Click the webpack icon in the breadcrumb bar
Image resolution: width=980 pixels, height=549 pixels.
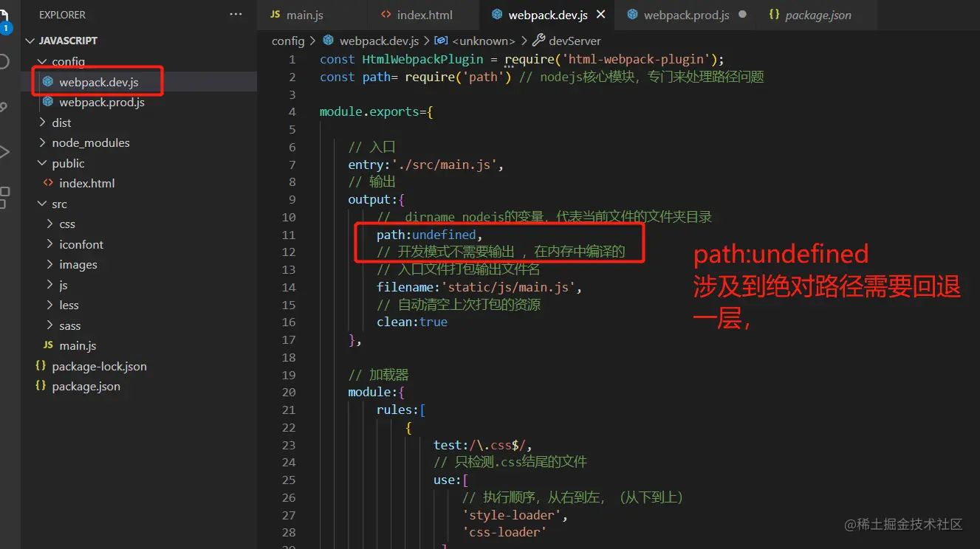click(329, 41)
